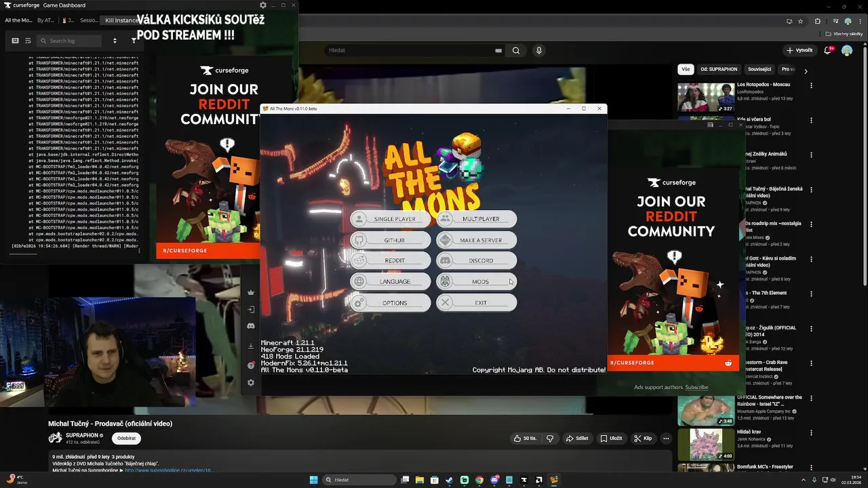
Task: Open supraphonline.cz link in description
Action: pos(167,470)
